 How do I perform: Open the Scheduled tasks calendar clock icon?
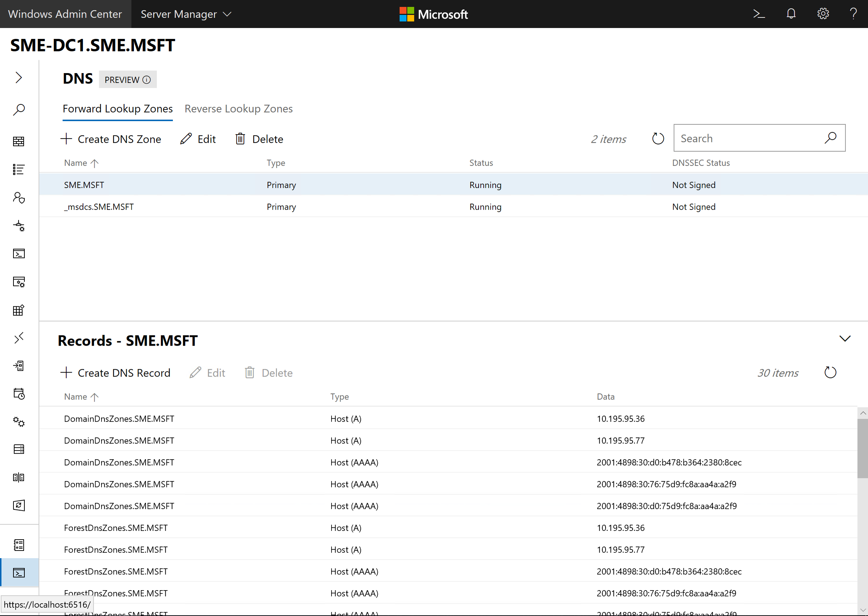coord(19,394)
